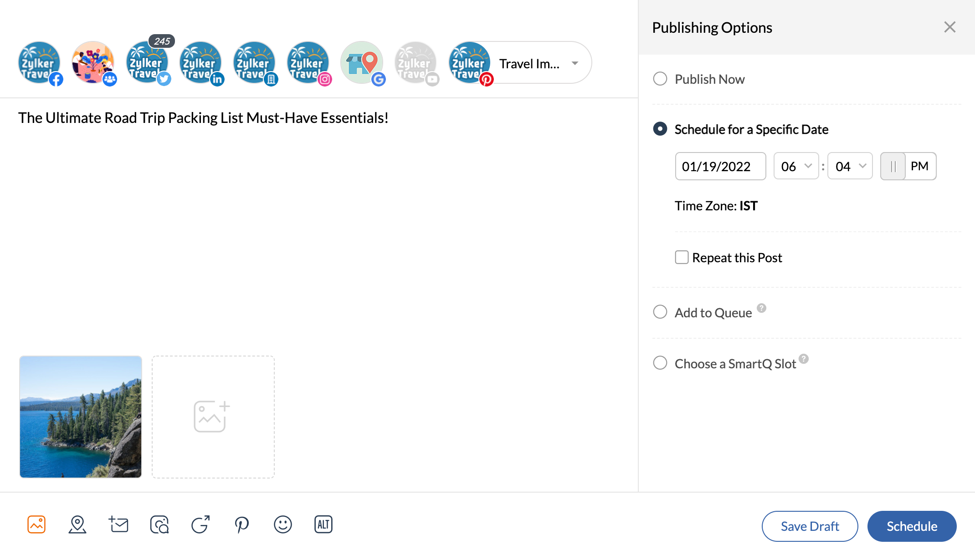The image size is (975, 560).
Task: Select the Publish Now radio option
Action: tap(660, 79)
